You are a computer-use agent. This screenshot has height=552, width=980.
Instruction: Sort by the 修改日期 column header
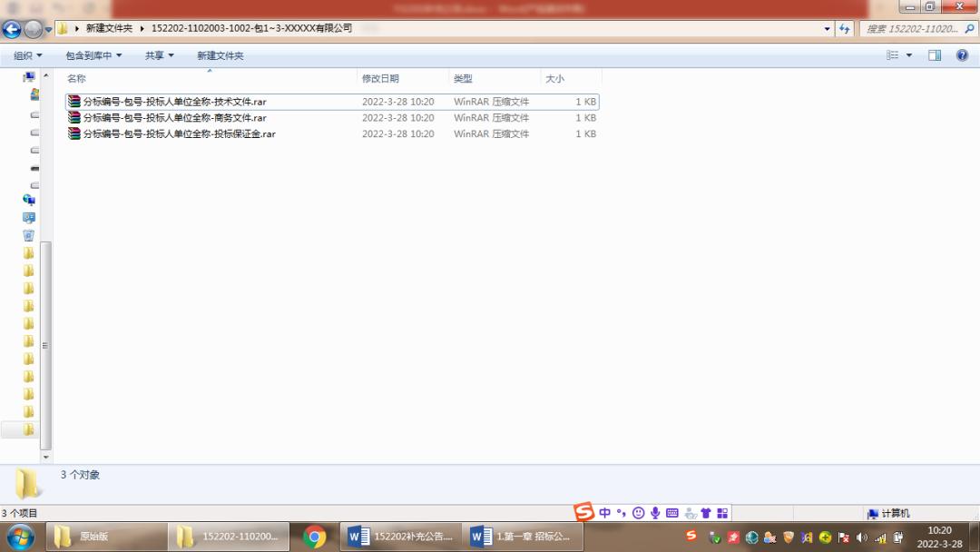(x=403, y=78)
